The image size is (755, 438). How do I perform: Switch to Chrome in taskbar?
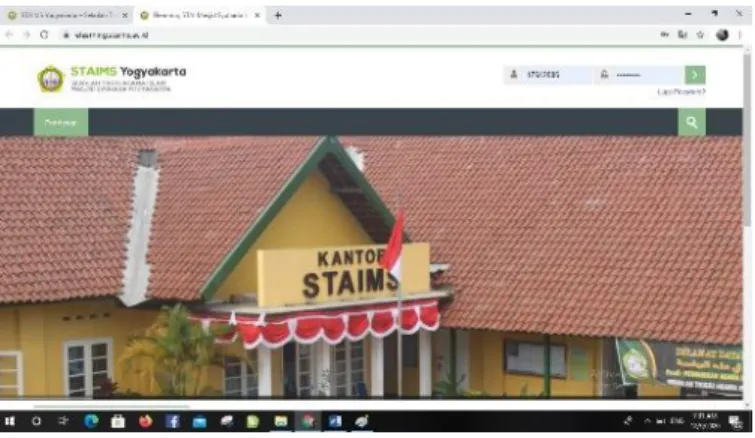pyautogui.click(x=308, y=422)
